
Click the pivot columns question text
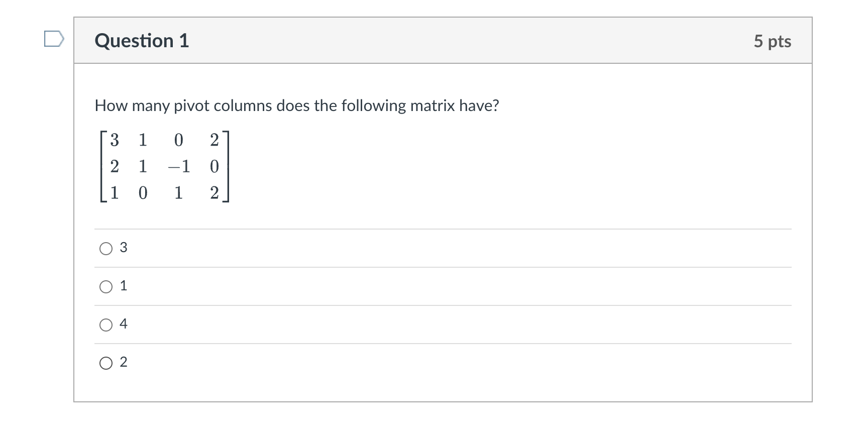click(x=296, y=105)
